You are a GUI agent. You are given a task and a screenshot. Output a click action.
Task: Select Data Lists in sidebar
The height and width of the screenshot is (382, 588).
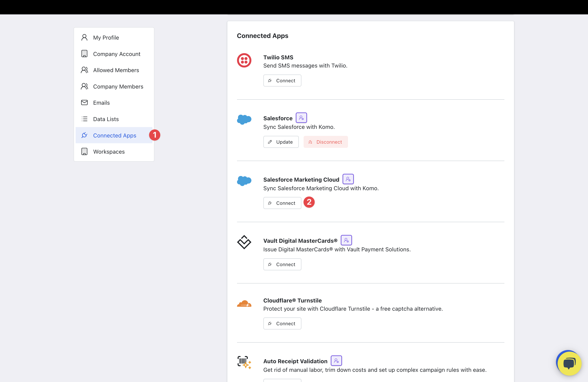point(106,119)
